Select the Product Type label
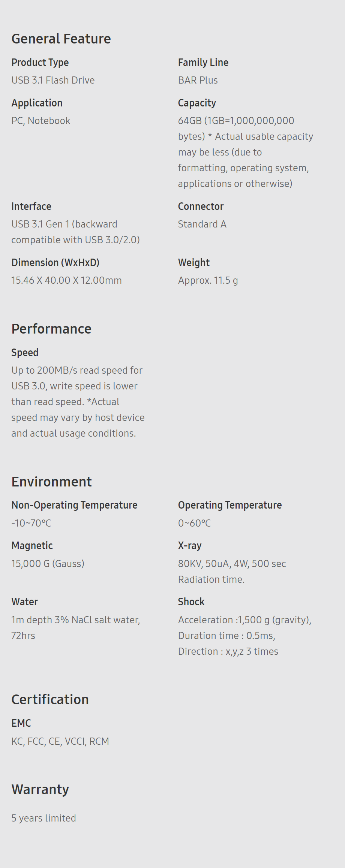Viewport: 345px width, 868px height. [40, 63]
